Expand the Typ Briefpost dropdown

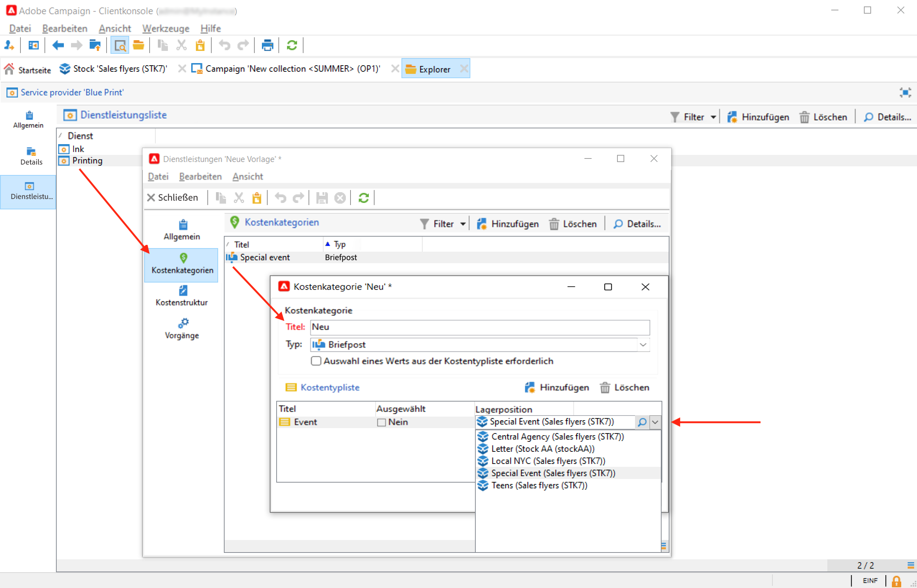coord(643,345)
